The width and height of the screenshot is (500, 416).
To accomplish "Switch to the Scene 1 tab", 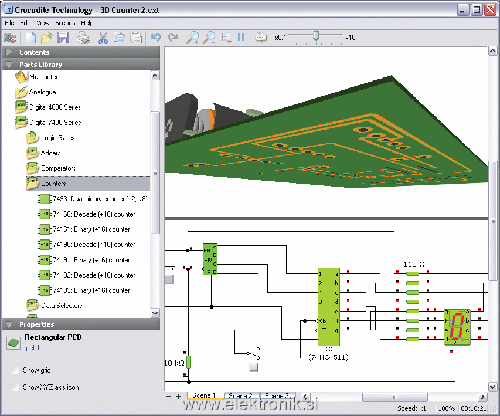I will [x=205, y=396].
